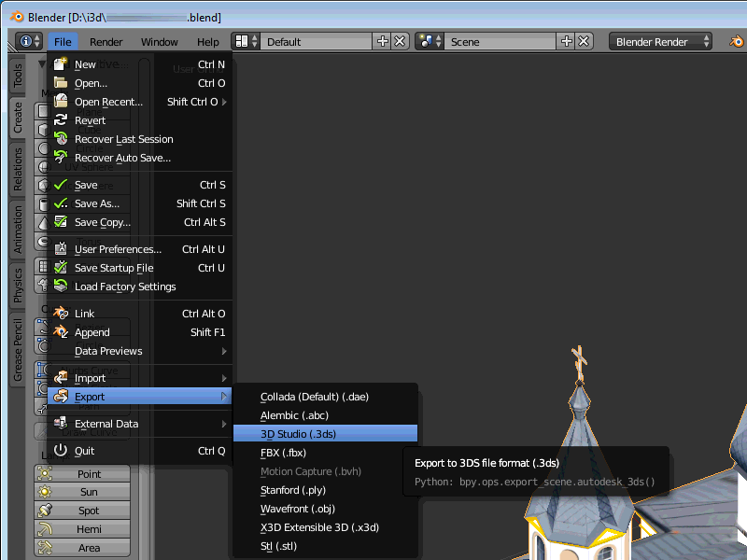Click the Scene name field

tap(500, 42)
